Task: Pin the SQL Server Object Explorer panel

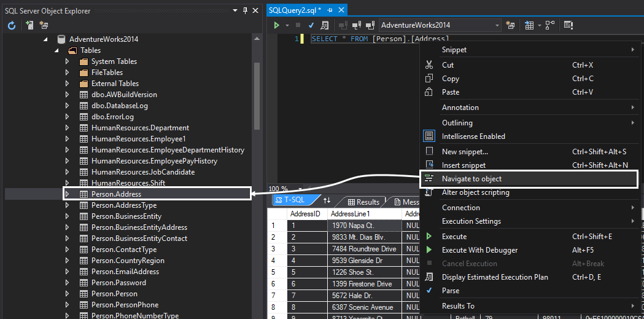Action: pos(246,10)
